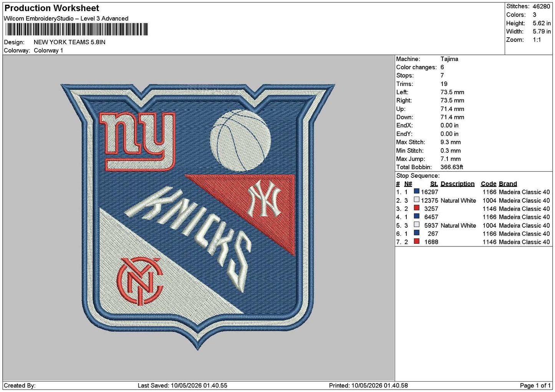Click the NY Yankees emblem on red triangle
Viewport: 555px width, 392px height.
(x=264, y=199)
